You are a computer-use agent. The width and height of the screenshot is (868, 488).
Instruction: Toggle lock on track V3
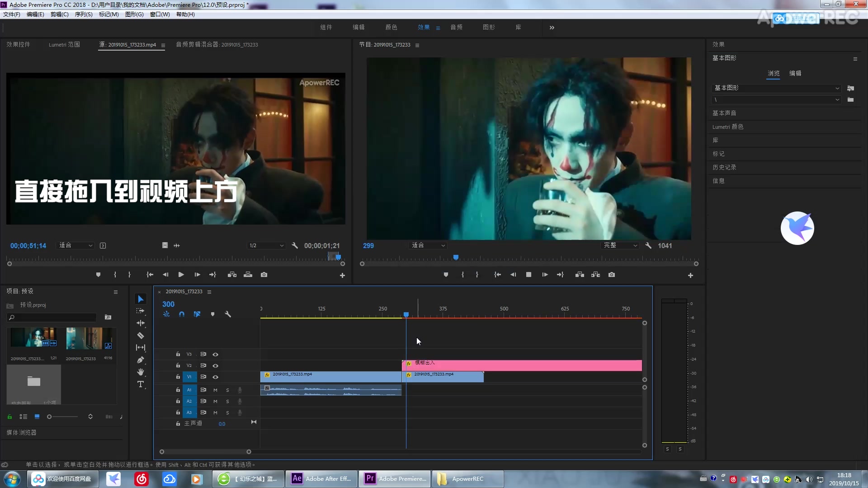coord(178,354)
